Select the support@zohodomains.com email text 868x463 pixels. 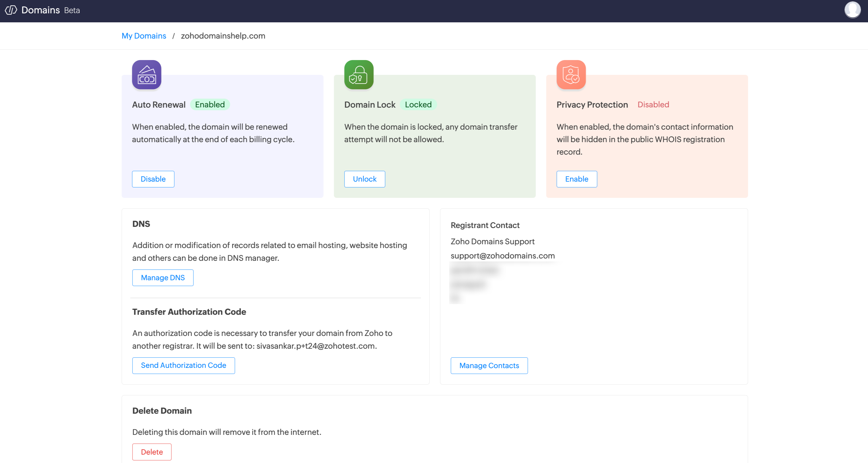click(503, 256)
